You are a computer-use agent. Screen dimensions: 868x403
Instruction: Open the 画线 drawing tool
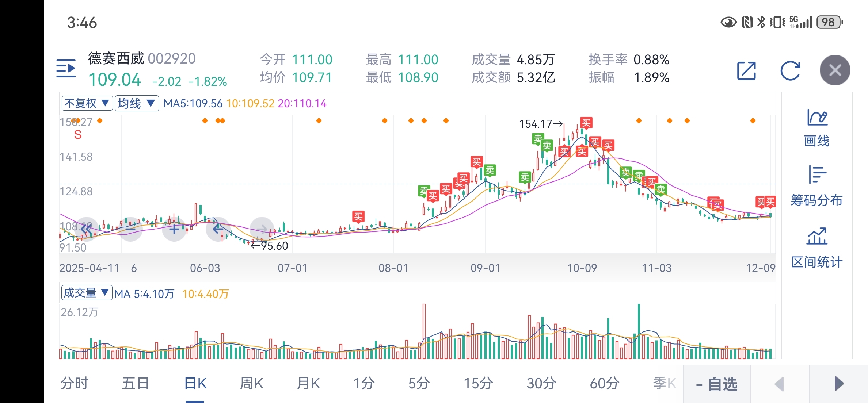click(816, 128)
